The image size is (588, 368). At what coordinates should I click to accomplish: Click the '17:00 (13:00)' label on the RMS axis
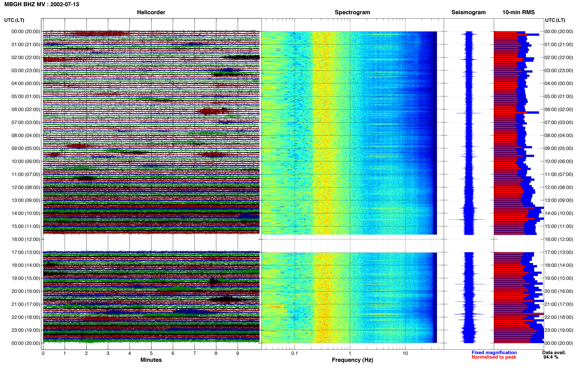tap(559, 252)
